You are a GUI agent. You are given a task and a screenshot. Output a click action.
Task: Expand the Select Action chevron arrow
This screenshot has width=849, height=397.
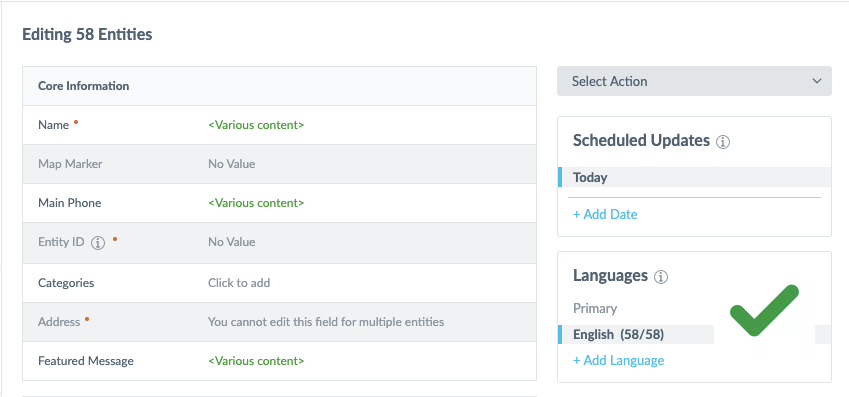(817, 81)
